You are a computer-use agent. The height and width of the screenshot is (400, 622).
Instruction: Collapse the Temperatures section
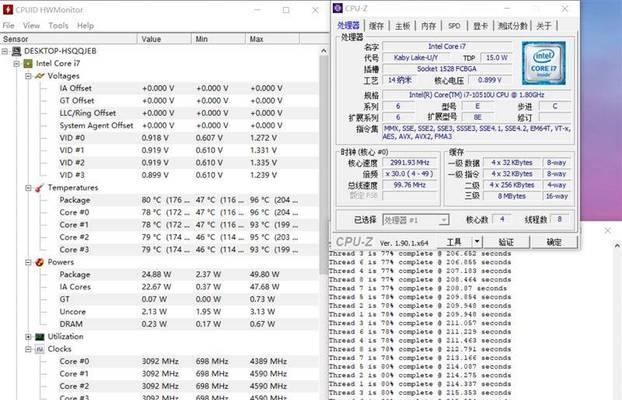[x=28, y=188]
